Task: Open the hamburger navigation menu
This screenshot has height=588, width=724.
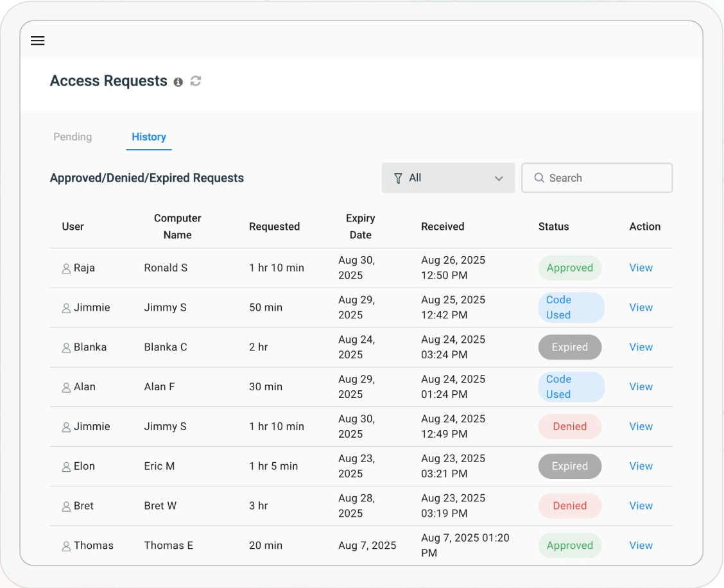Action: tap(38, 40)
